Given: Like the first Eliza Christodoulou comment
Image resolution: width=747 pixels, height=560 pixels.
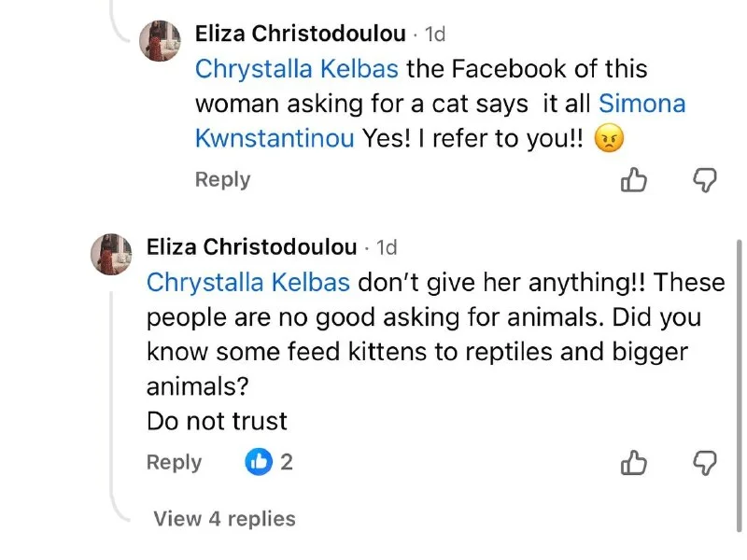Looking at the screenshot, I should click(x=634, y=179).
